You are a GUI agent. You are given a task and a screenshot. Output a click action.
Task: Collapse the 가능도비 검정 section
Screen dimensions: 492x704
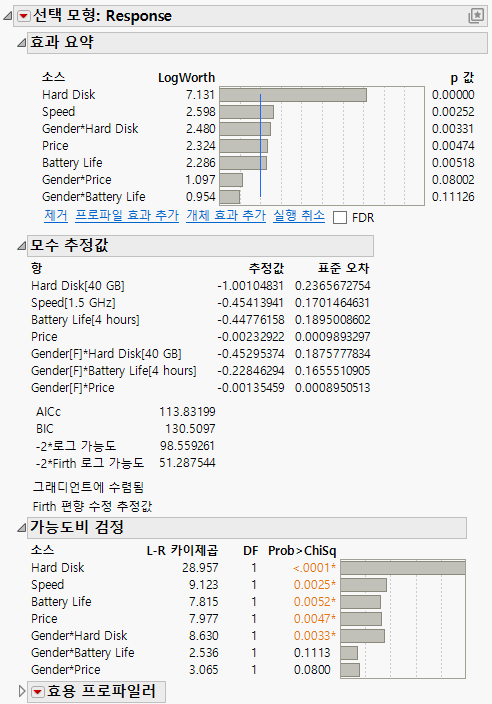click(21, 528)
